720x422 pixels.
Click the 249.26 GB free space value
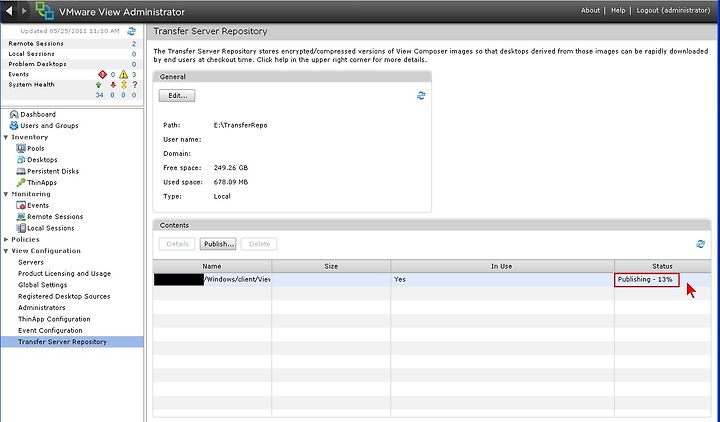[x=231, y=168]
